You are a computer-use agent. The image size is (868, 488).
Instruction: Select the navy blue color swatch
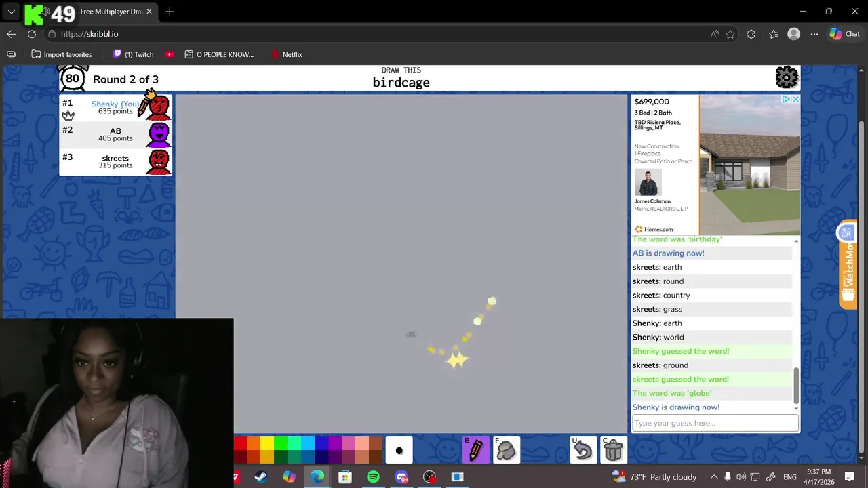pyautogui.click(x=321, y=457)
